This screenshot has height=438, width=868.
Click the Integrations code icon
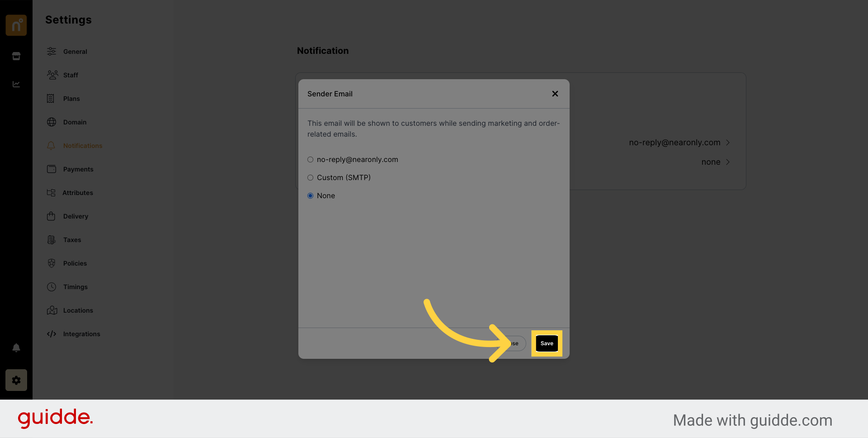coord(52,334)
